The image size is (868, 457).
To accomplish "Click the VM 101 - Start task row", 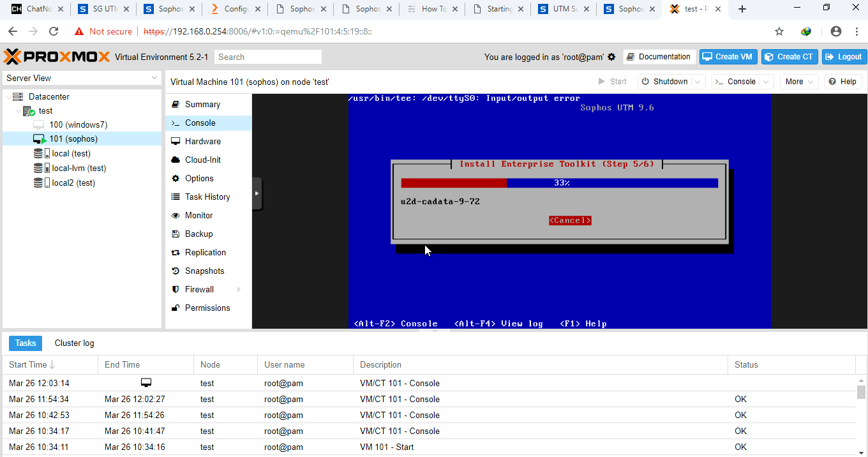I will 428,447.
